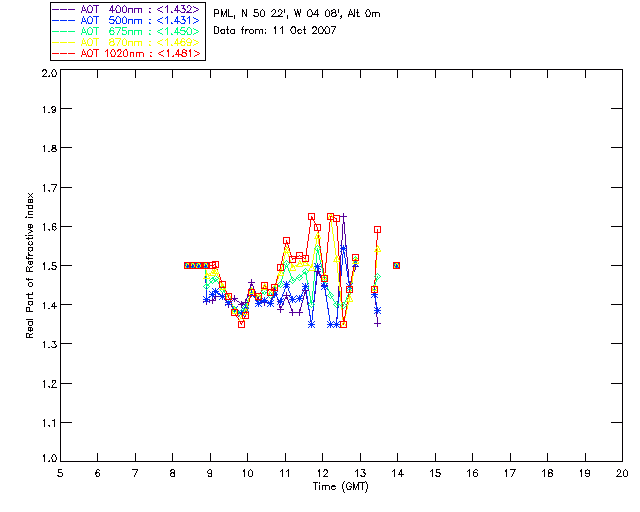Click the station text 'PML, N 50 22'

pyautogui.click(x=249, y=14)
